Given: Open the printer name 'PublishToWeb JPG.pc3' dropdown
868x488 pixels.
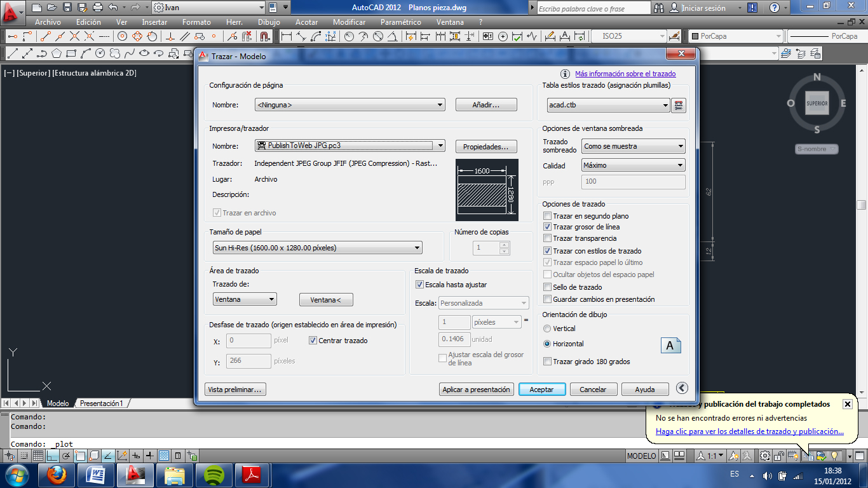Looking at the screenshot, I should (x=349, y=146).
